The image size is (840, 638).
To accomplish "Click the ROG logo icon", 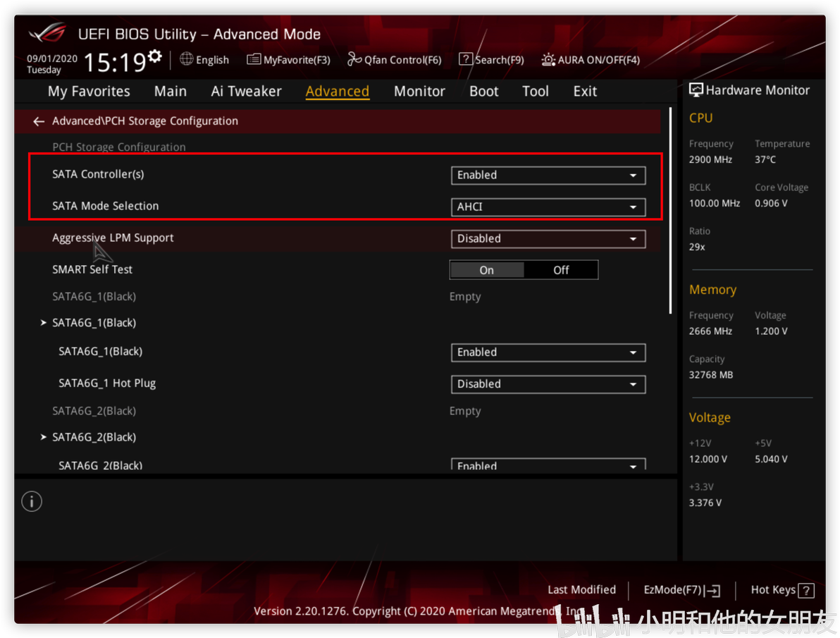I will (x=48, y=33).
